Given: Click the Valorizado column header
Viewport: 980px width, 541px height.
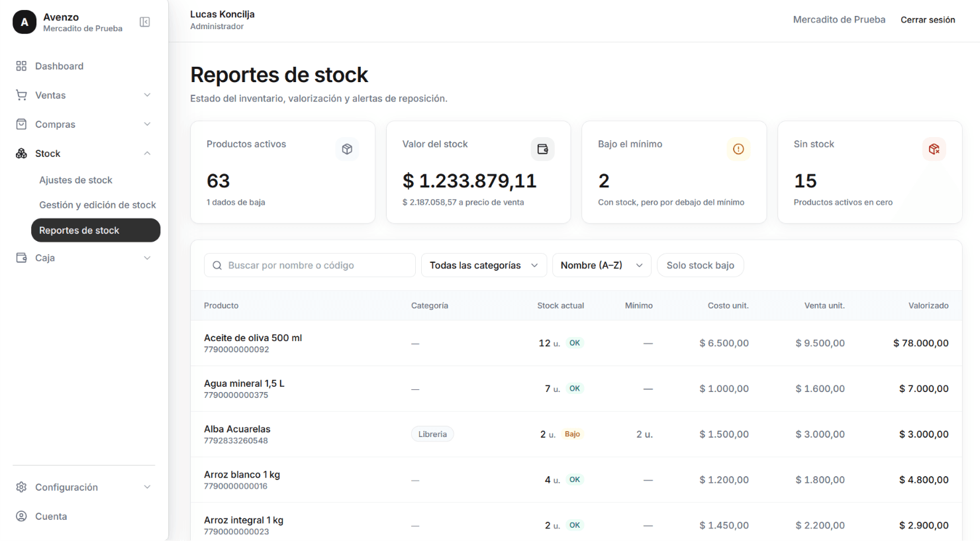Looking at the screenshot, I should (928, 306).
